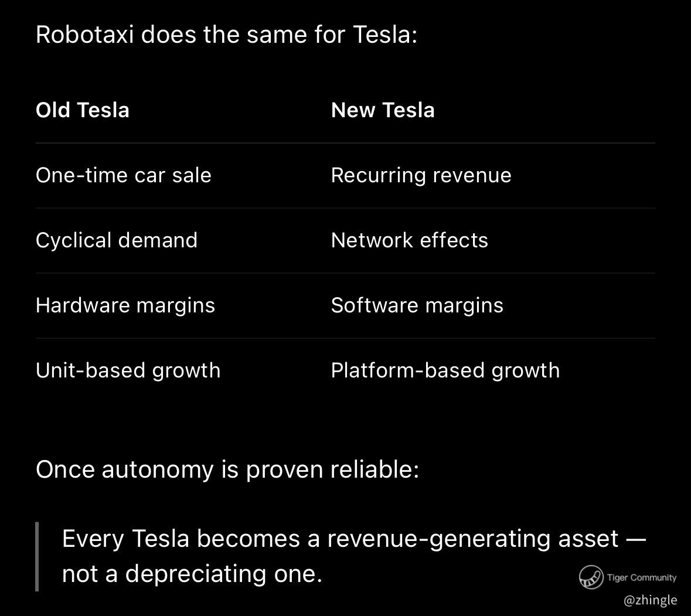Click the Once autonomy is proven reliable line
The width and height of the screenshot is (691, 616).
(x=227, y=469)
